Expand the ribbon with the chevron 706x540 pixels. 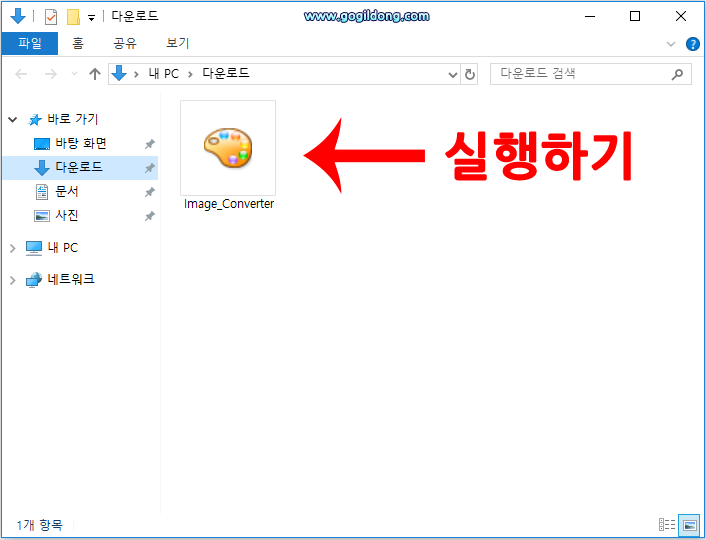pos(671,44)
